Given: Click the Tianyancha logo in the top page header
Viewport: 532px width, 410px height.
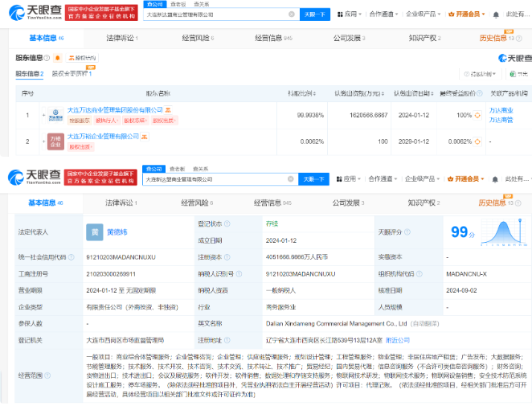Looking at the screenshot, I should (35, 13).
